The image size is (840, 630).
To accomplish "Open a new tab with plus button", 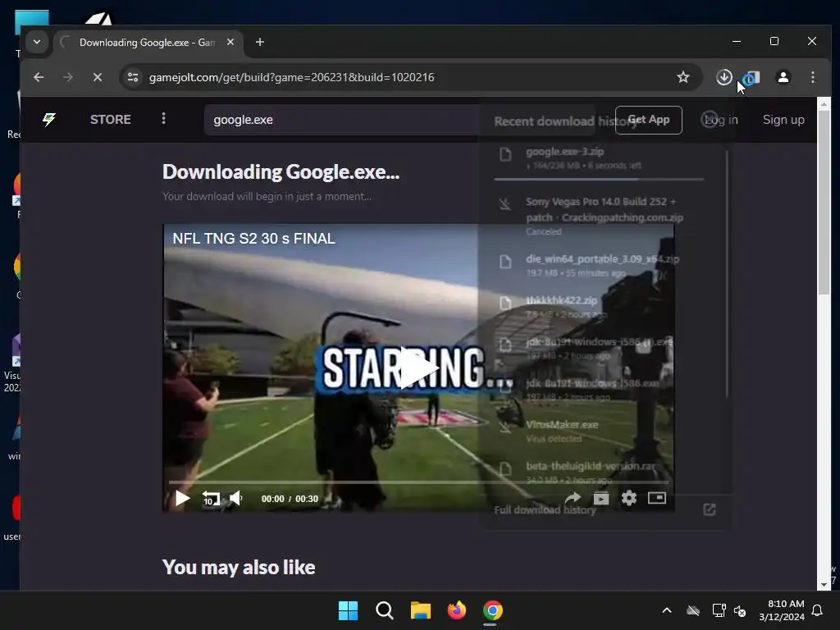I will [x=260, y=42].
